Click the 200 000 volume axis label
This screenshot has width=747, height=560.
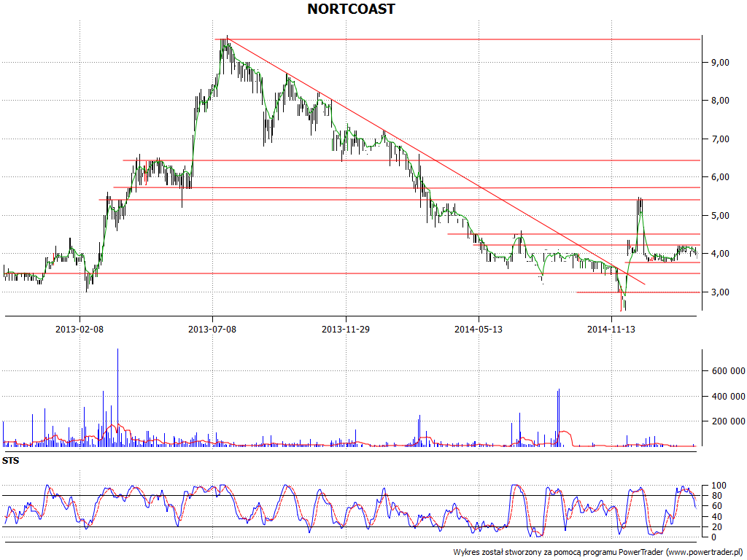point(728,421)
